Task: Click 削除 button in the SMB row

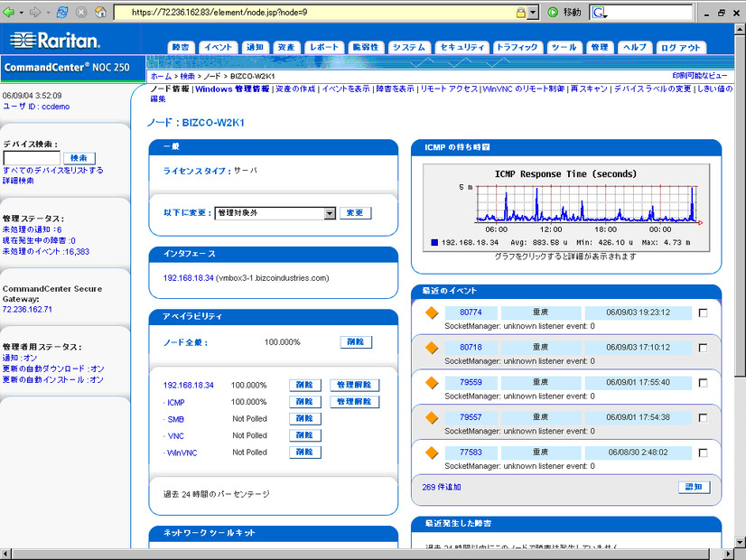Action: [305, 419]
